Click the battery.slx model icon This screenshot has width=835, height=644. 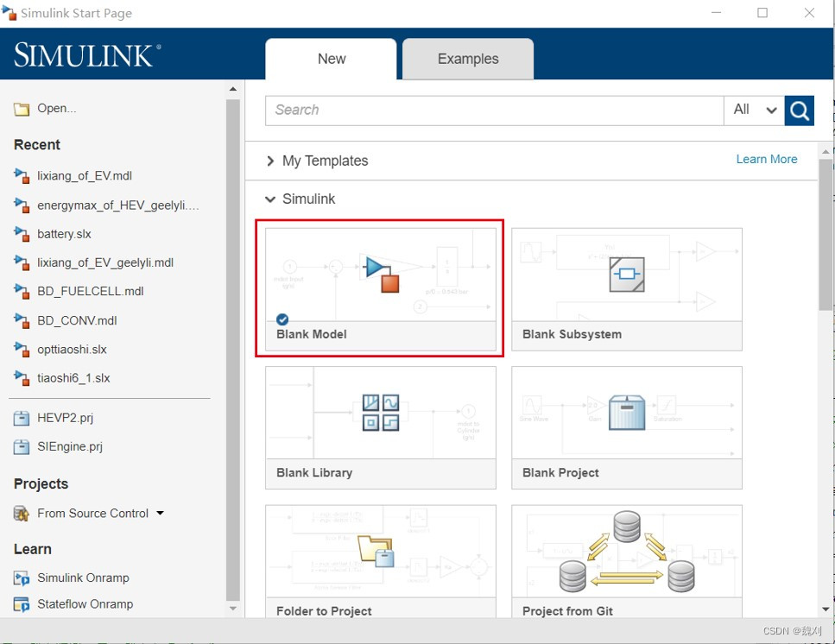(22, 234)
